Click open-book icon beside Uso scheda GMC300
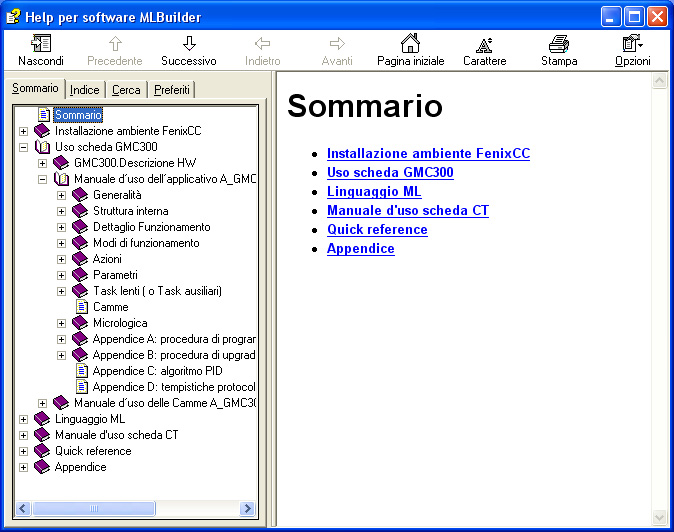Screen dimensions: 674x532 (x=42, y=147)
